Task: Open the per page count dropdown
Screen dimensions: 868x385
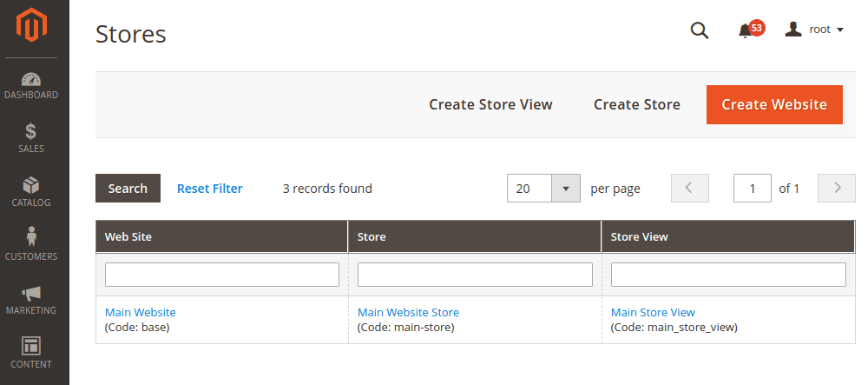Action: [566, 189]
